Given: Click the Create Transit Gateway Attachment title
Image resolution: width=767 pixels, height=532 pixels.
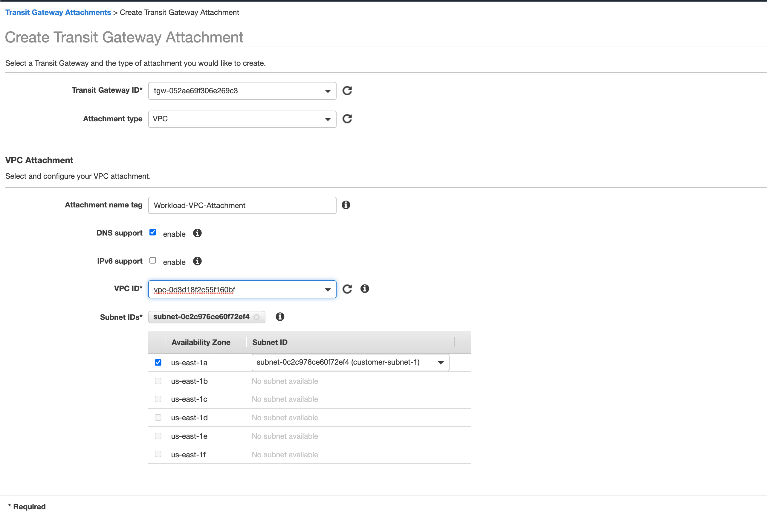Looking at the screenshot, I should tap(124, 37).
